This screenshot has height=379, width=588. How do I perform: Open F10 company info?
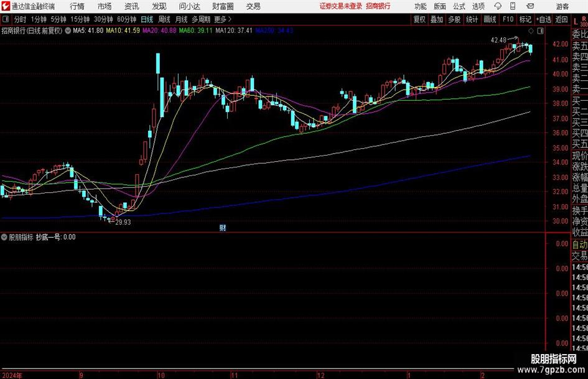coord(508,19)
